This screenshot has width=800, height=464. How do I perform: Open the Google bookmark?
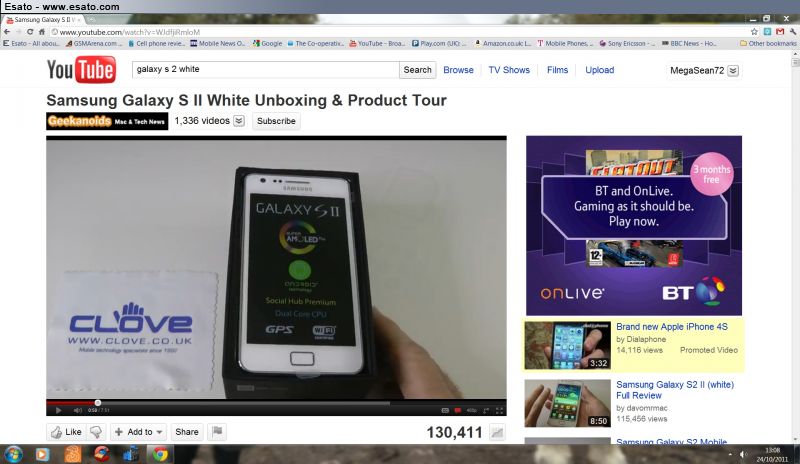267,43
